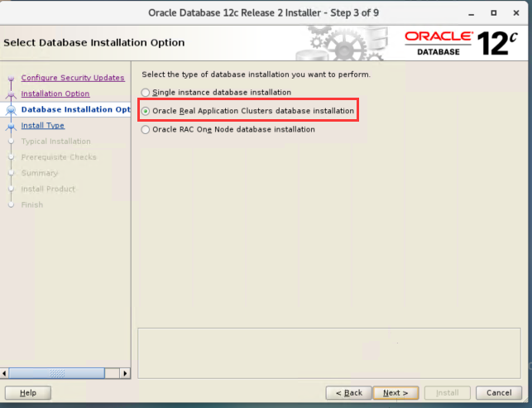532x408 pixels.
Task: Click the Prerequisite Checks step text
Action: [x=59, y=157]
